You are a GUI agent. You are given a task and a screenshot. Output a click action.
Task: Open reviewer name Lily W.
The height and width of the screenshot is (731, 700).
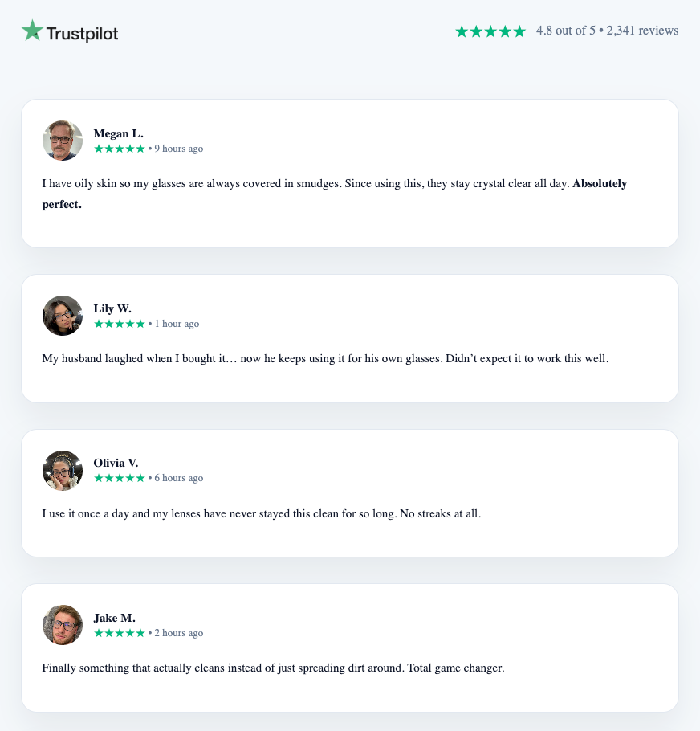112,308
